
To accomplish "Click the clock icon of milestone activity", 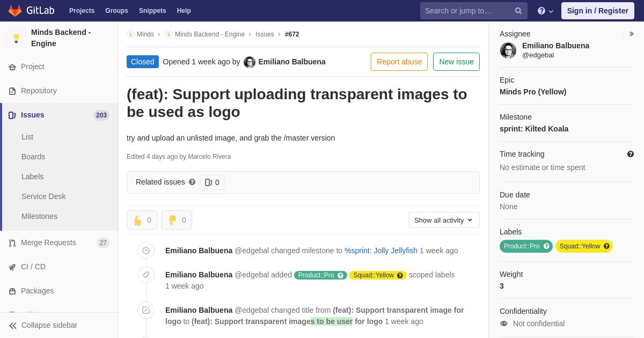I will (146, 251).
